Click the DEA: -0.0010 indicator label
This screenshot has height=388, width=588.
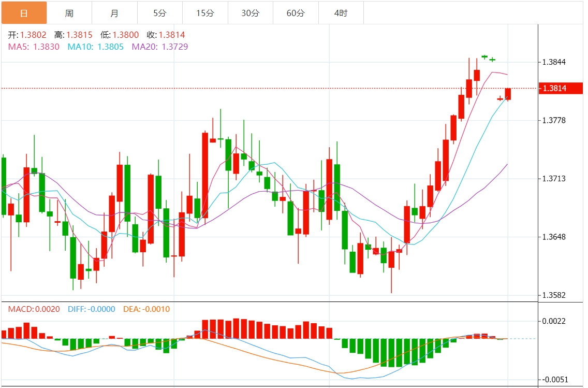point(146,309)
